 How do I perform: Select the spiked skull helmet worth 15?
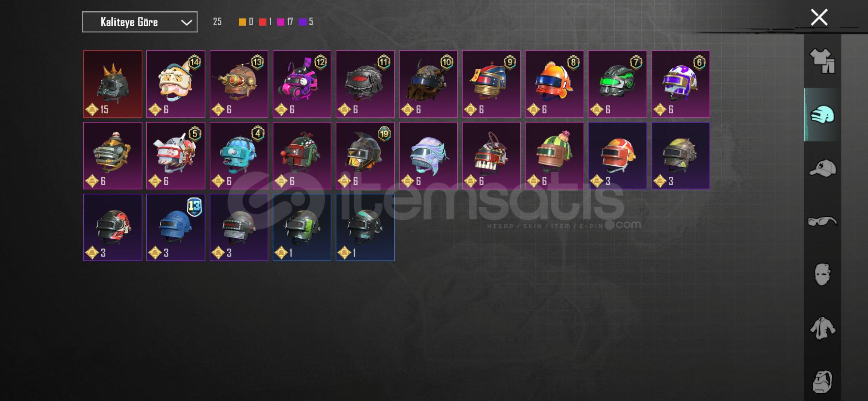pyautogui.click(x=113, y=84)
